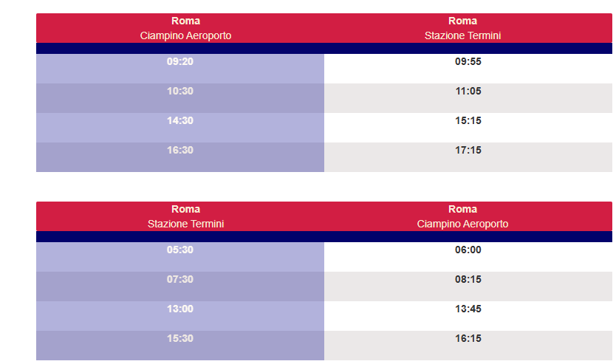Image resolution: width=616 pixels, height=364 pixels.
Task: Click the 13:00 Termini departure time
Action: [180, 309]
